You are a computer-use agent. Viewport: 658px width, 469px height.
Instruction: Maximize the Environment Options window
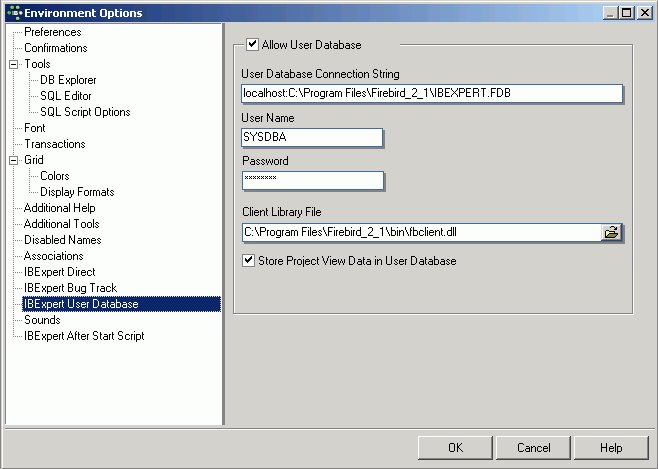coord(627,13)
